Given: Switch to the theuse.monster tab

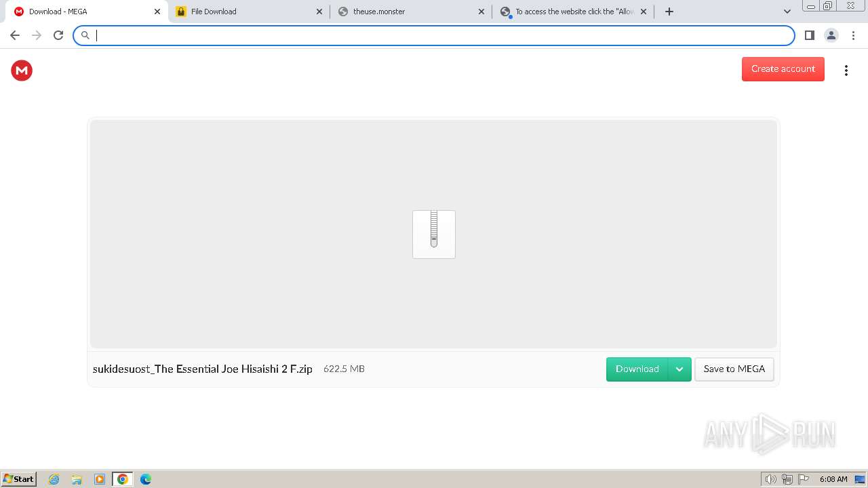Looking at the screenshot, I should (411, 12).
